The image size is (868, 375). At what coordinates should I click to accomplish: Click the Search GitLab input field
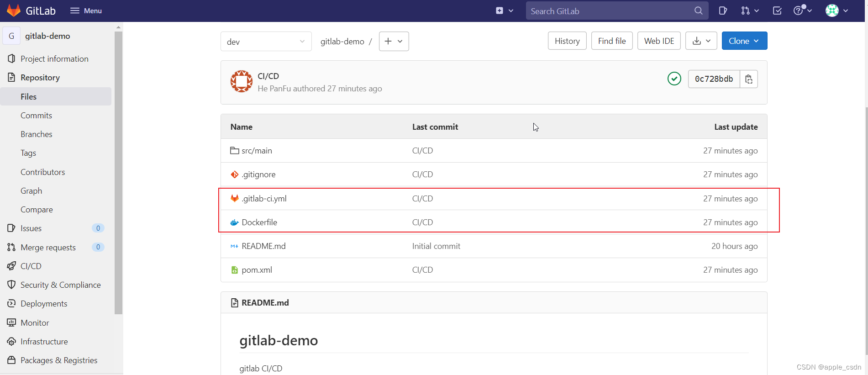pos(617,11)
